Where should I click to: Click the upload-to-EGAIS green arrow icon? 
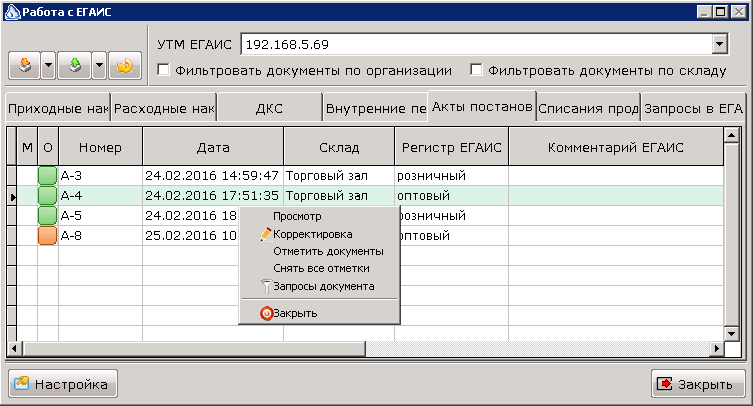tap(74, 65)
